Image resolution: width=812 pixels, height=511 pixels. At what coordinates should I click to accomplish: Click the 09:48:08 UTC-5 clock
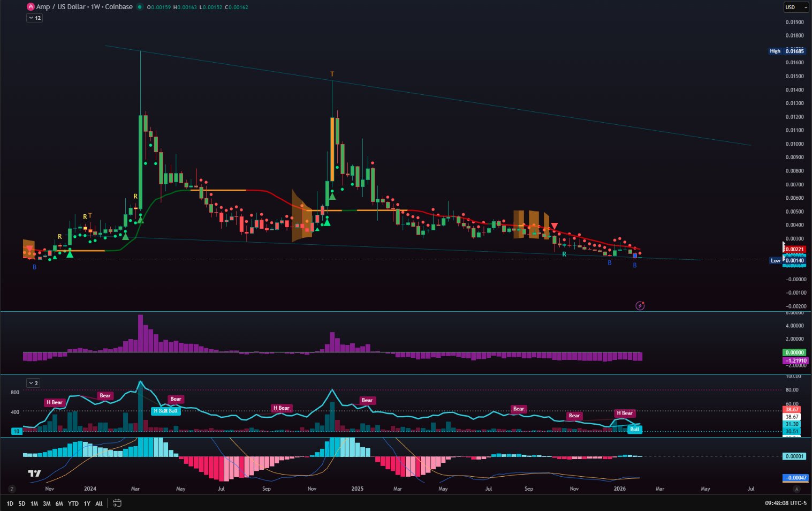(785, 503)
